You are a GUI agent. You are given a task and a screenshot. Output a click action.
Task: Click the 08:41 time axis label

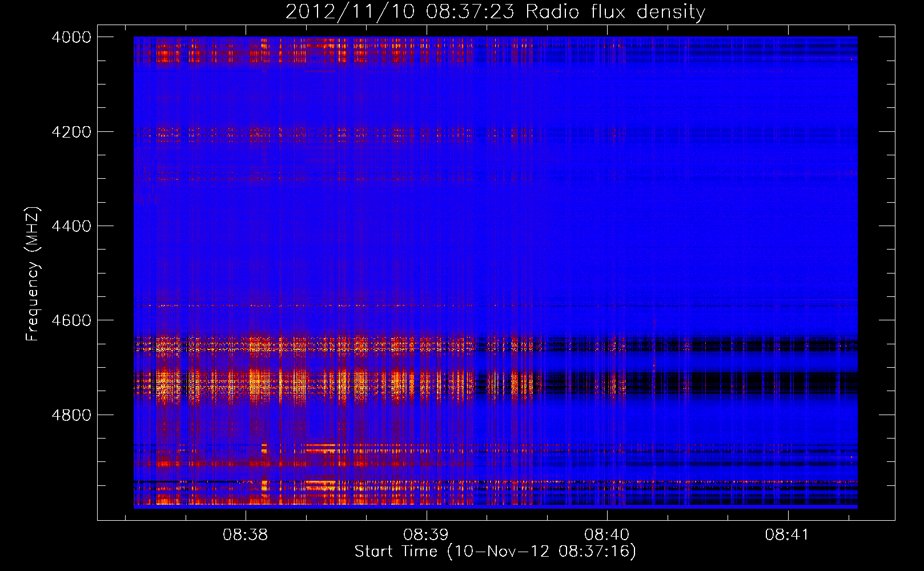pos(788,535)
